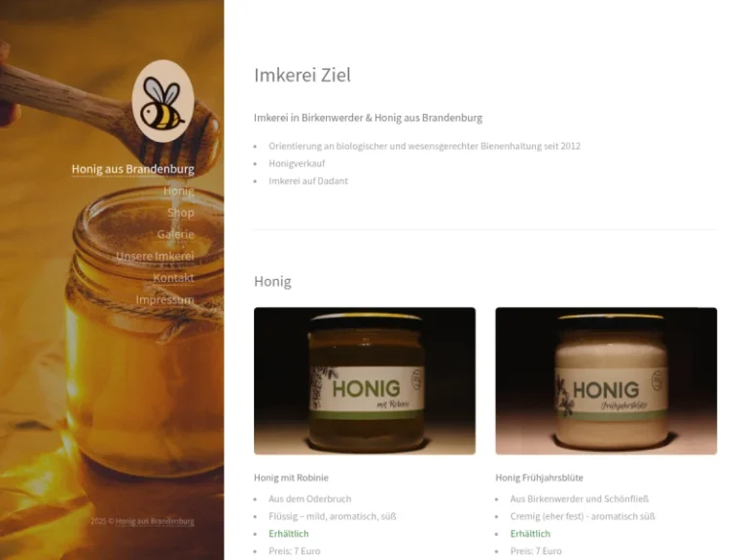
Task: Open the Honig mit Robinie jar image
Action: [x=365, y=381]
